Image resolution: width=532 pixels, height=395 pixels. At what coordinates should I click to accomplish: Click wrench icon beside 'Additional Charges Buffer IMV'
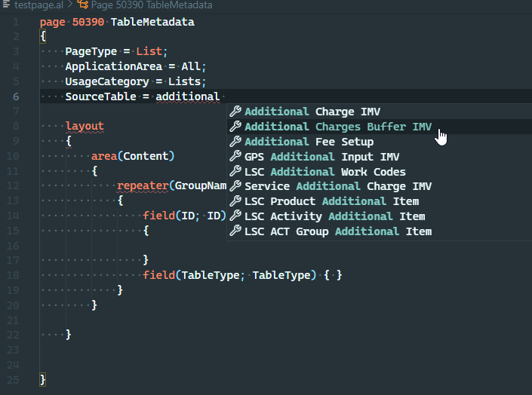(235, 126)
